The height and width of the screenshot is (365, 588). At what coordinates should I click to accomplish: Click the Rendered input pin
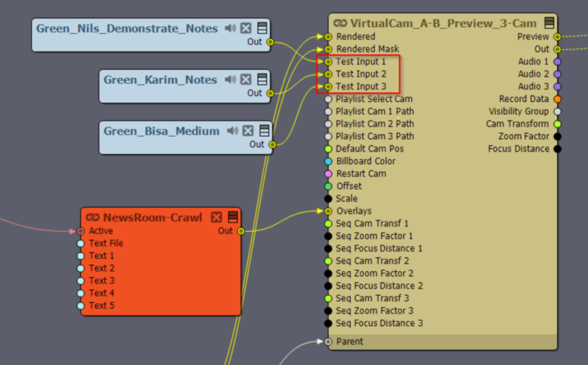(x=328, y=37)
